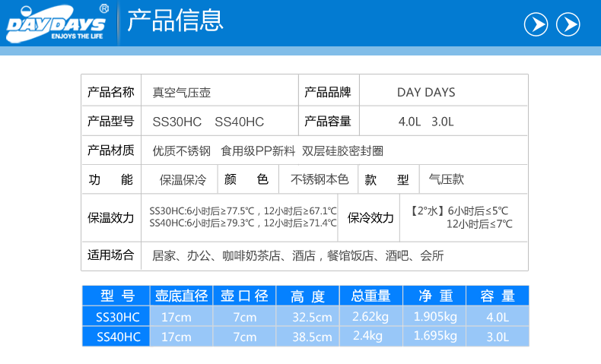Screen dimensions: 601x364
Task: Select 4.0L in the 产品容量 row
Action: tap(409, 122)
